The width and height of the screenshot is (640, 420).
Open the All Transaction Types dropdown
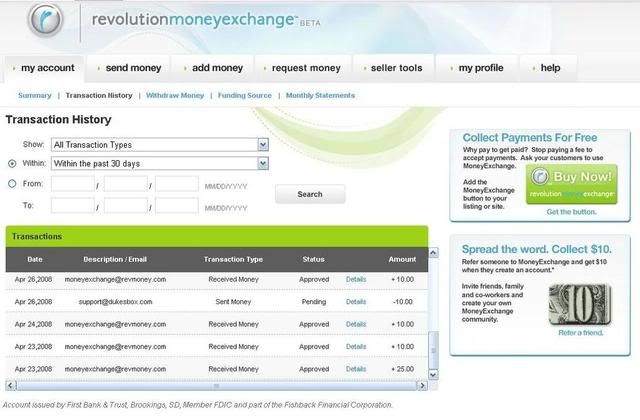[160, 144]
